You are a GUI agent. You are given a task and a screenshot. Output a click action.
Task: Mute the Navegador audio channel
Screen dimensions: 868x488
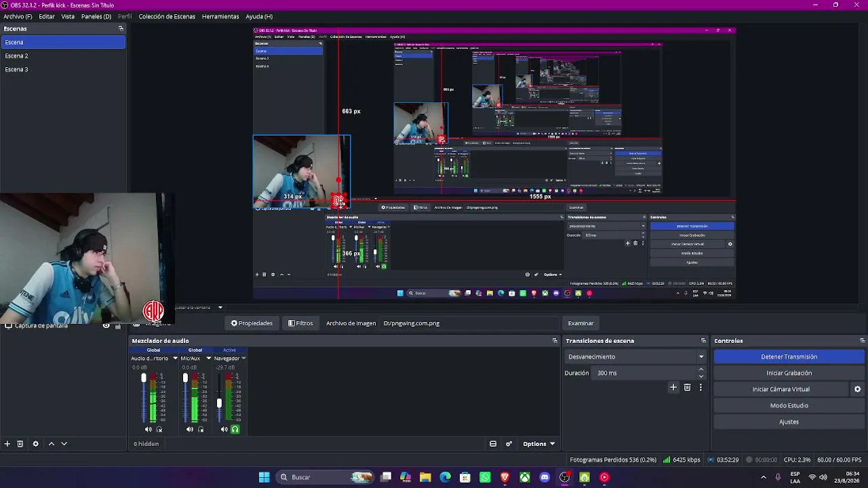(x=224, y=429)
